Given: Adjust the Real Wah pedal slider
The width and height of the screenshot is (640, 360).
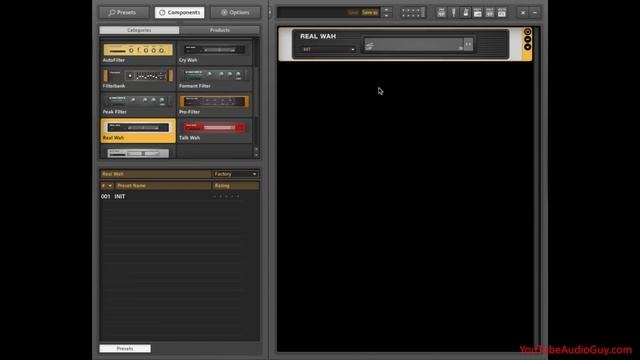Looking at the screenshot, I should 413,44.
